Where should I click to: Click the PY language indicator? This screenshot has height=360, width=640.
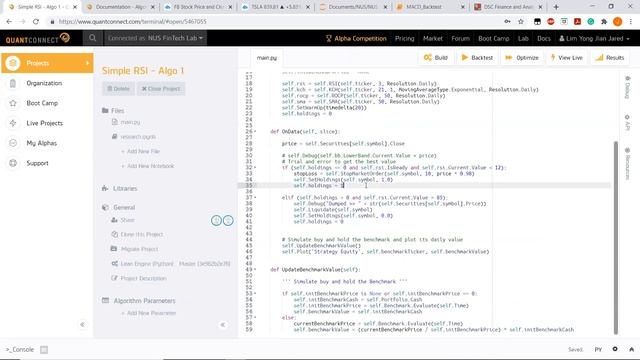598,349
